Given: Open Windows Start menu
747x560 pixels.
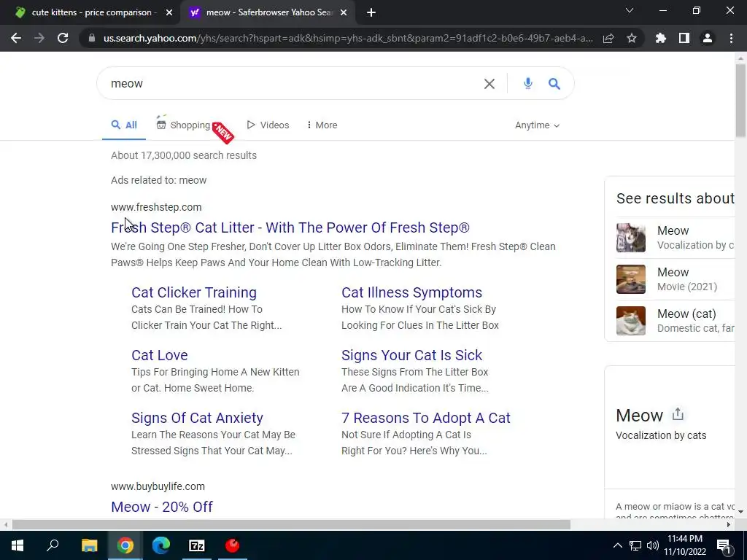Looking at the screenshot, I should [18, 545].
